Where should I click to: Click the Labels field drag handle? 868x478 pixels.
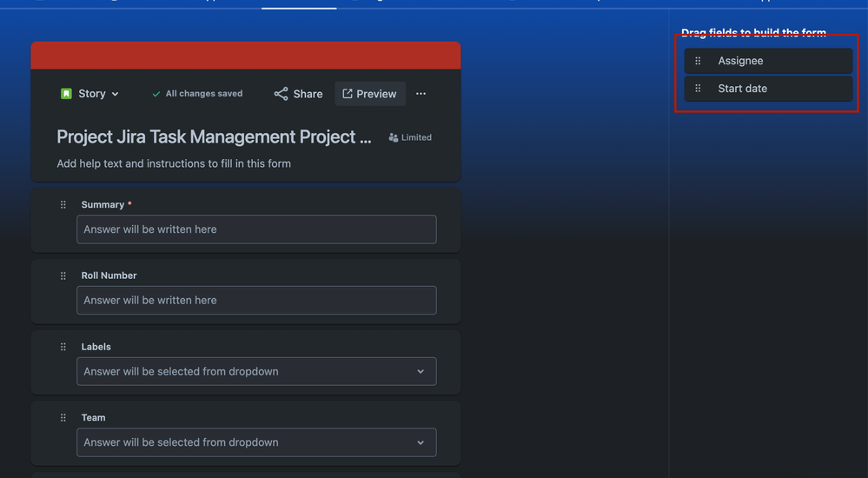coord(63,347)
